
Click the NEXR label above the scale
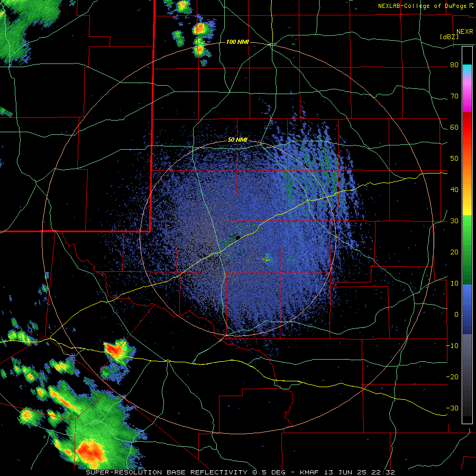[465, 32]
